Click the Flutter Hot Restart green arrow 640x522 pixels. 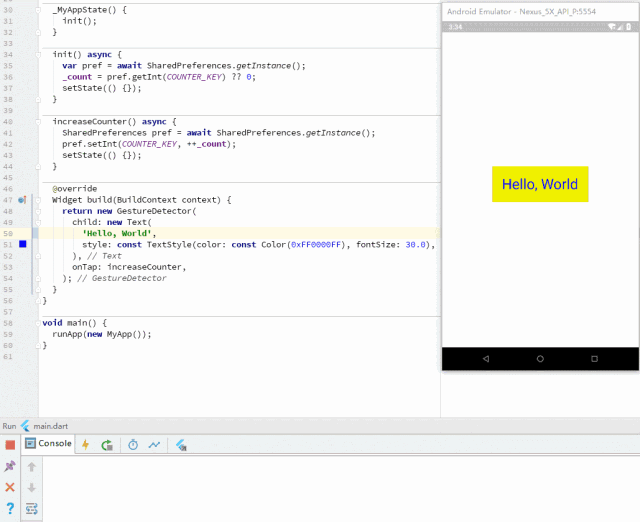tap(107, 445)
